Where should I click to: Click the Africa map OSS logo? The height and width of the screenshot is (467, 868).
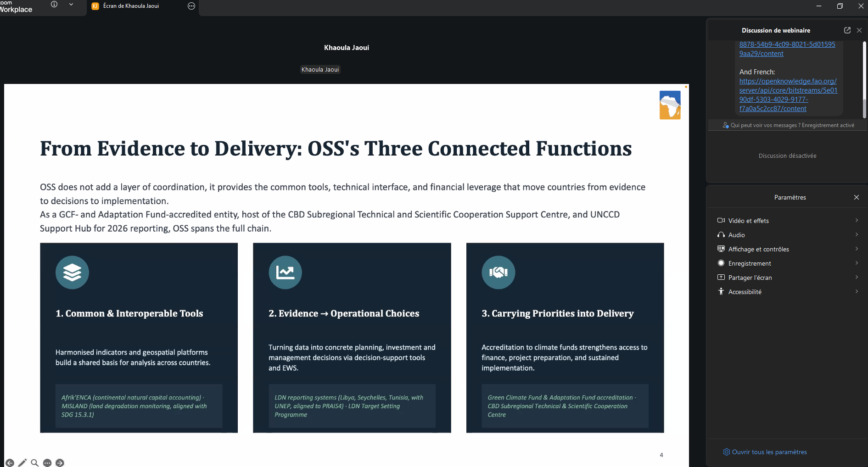pyautogui.click(x=670, y=105)
